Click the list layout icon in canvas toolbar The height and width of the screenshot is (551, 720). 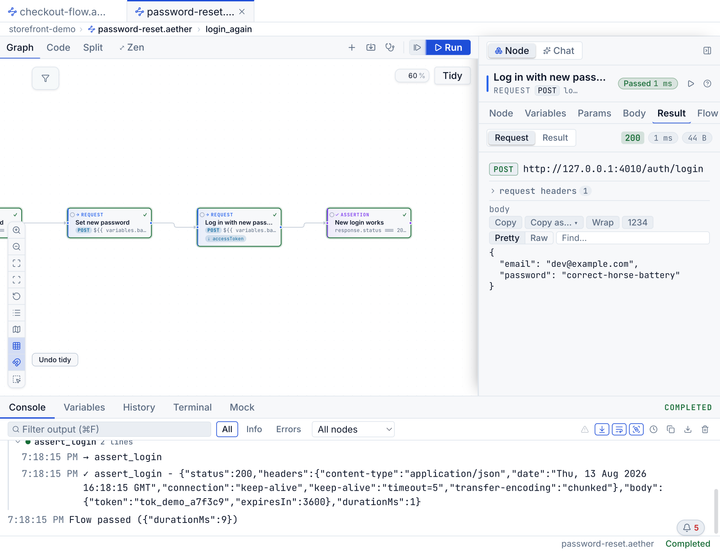tap(17, 313)
